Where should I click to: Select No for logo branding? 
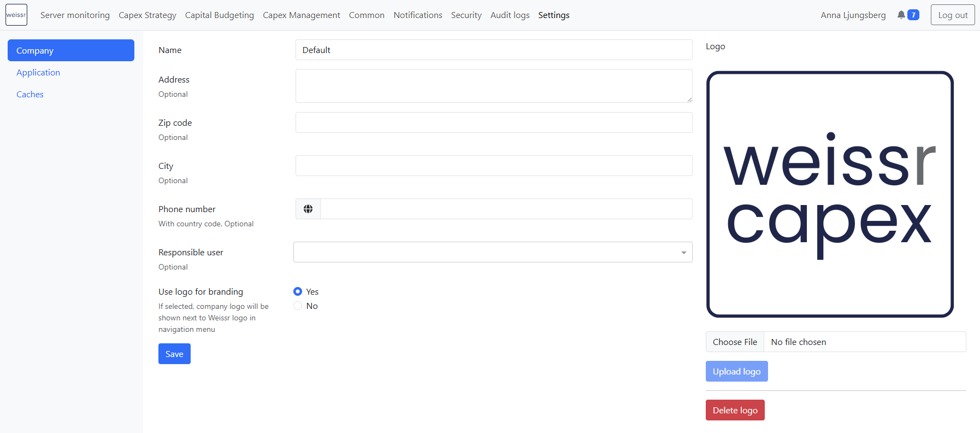pos(298,306)
